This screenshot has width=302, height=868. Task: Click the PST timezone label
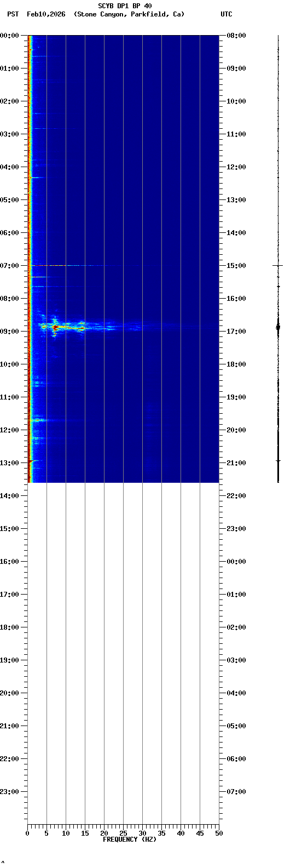pyautogui.click(x=13, y=14)
